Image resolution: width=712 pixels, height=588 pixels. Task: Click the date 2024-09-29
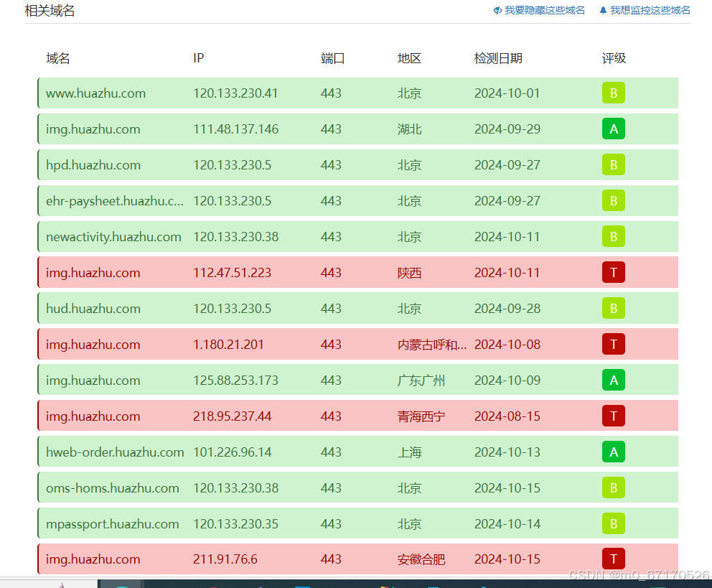[x=507, y=129]
